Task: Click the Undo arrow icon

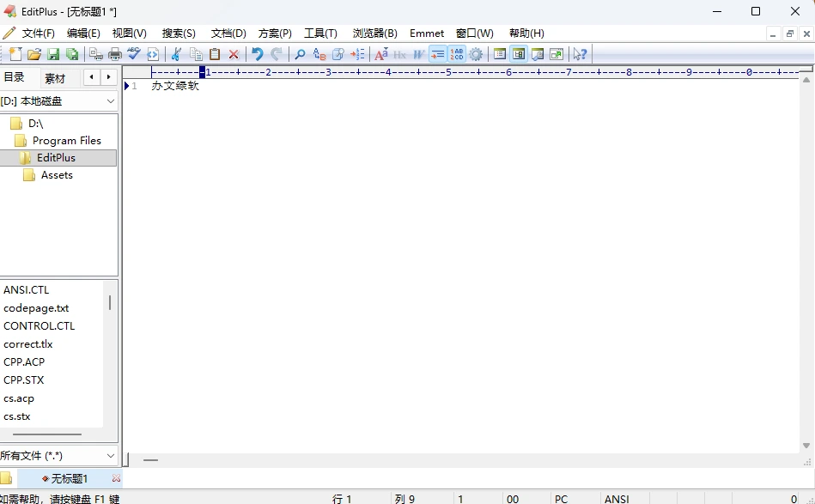Action: click(x=257, y=54)
